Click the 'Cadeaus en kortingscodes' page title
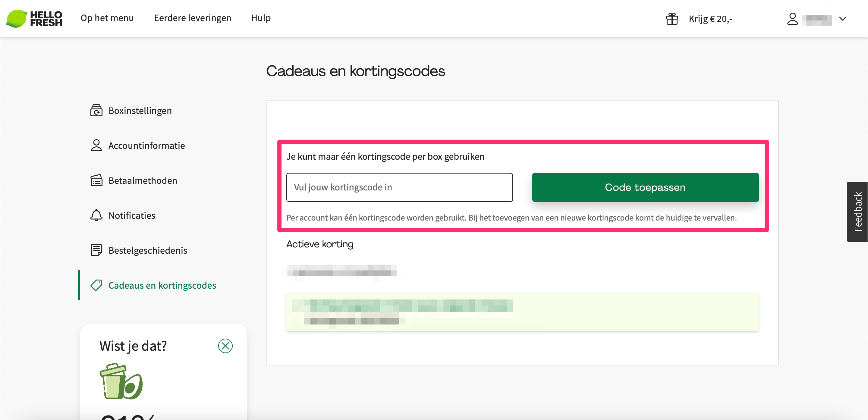868x420 pixels. click(x=356, y=71)
